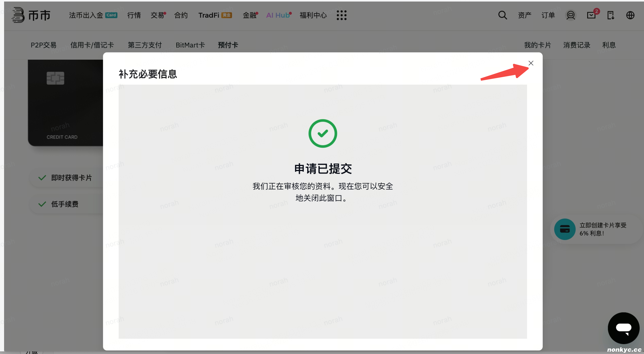The height and width of the screenshot is (354, 644).
Task: Open the globe language selector
Action: [630, 15]
